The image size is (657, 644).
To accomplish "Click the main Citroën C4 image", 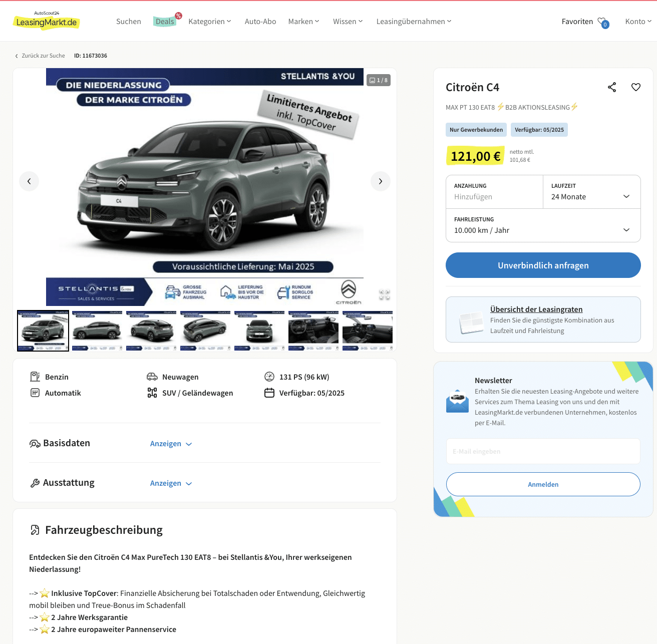I will coord(205,187).
